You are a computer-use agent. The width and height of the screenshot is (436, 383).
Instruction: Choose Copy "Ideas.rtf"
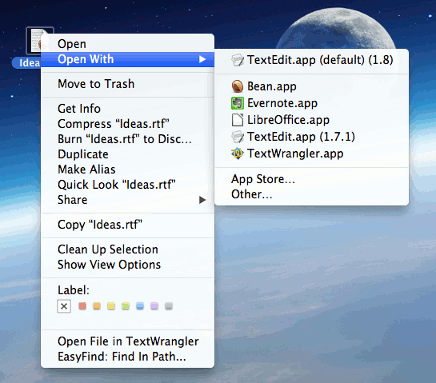(127, 225)
